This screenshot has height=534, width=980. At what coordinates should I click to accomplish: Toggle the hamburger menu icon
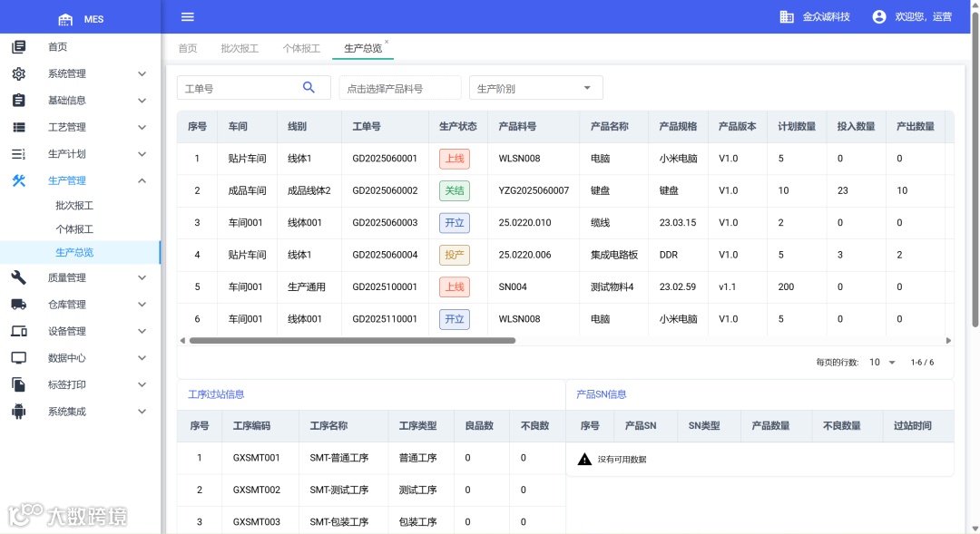pyautogui.click(x=188, y=17)
